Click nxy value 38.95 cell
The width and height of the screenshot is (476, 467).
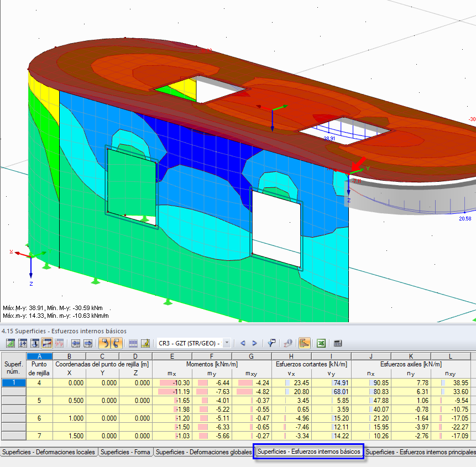tap(451, 382)
